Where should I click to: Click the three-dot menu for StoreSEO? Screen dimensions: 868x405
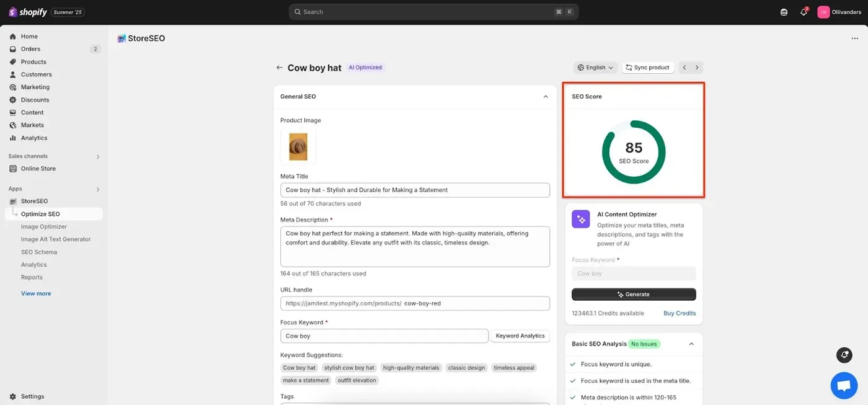(x=855, y=38)
